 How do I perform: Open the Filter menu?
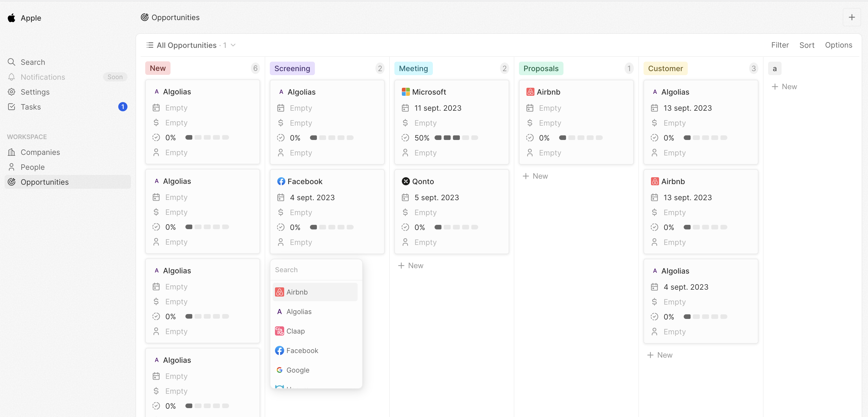tap(780, 45)
